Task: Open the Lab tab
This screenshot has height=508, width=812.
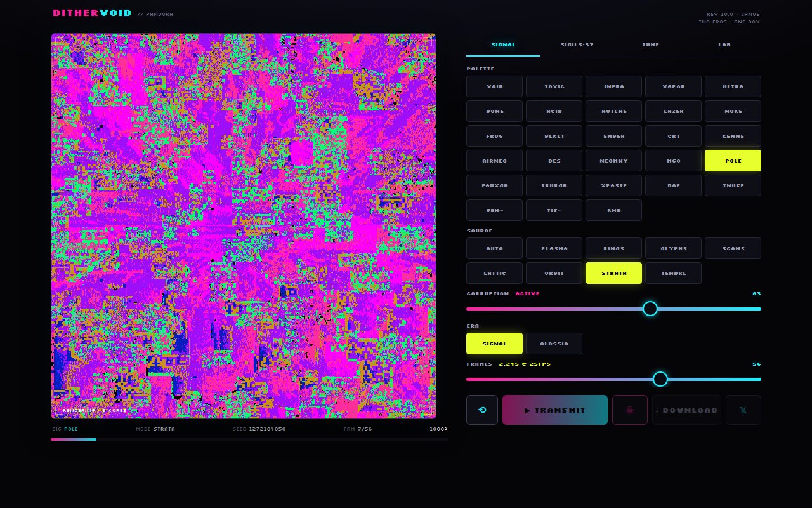Action: pyautogui.click(x=724, y=45)
